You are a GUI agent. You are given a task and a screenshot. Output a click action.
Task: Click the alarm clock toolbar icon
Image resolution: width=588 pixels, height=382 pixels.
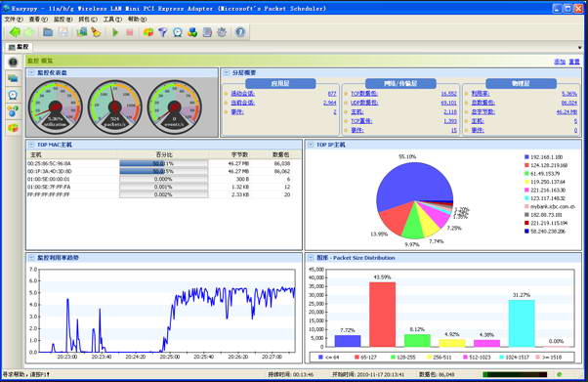[x=178, y=32]
